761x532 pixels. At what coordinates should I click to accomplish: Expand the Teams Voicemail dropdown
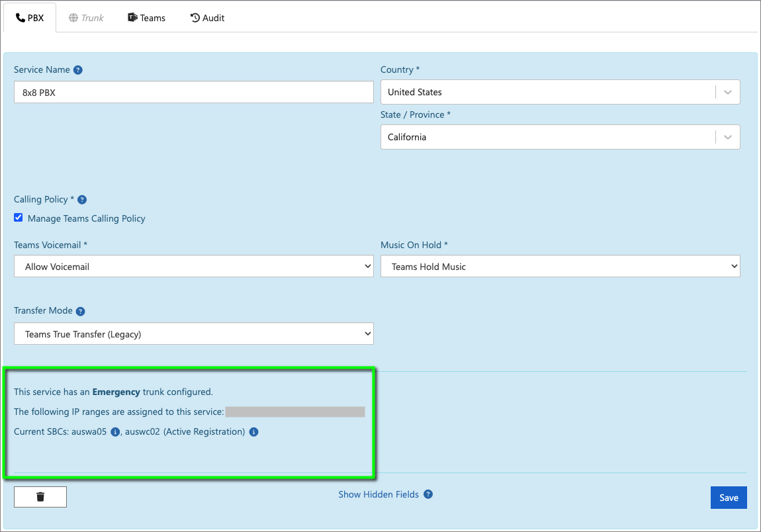194,267
